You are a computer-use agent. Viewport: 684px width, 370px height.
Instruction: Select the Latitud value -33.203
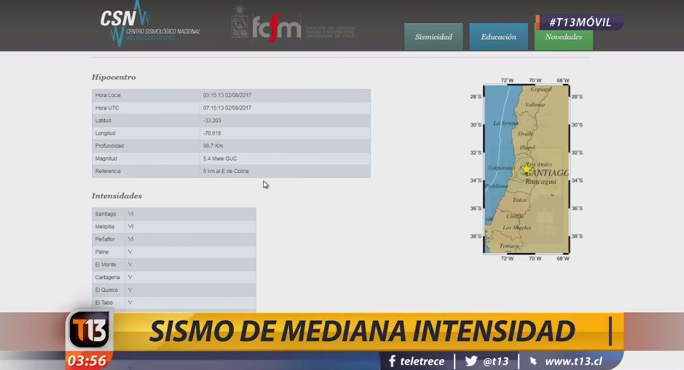point(212,120)
